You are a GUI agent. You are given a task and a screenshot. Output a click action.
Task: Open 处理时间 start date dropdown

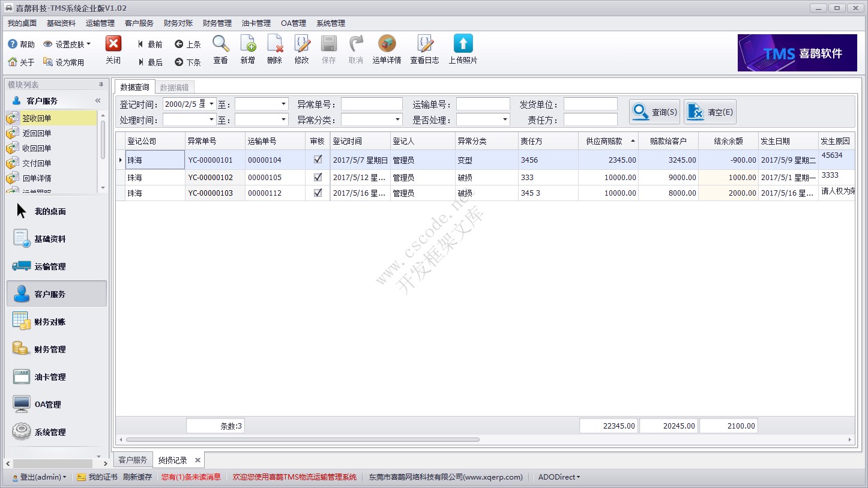pyautogui.click(x=211, y=119)
